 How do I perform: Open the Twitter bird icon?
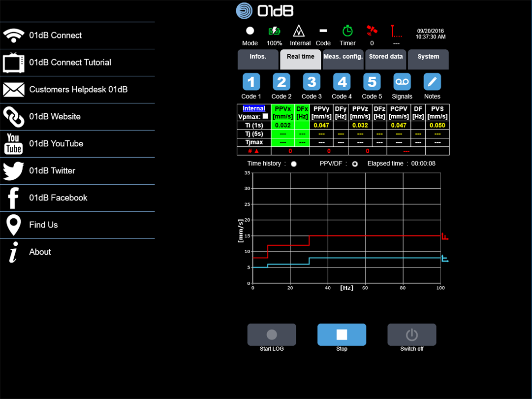(x=14, y=171)
